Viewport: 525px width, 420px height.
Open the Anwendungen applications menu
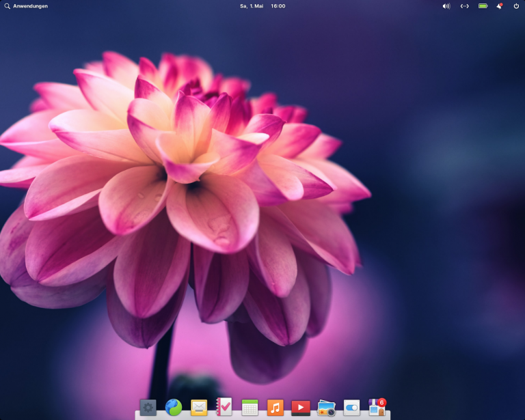click(26, 6)
